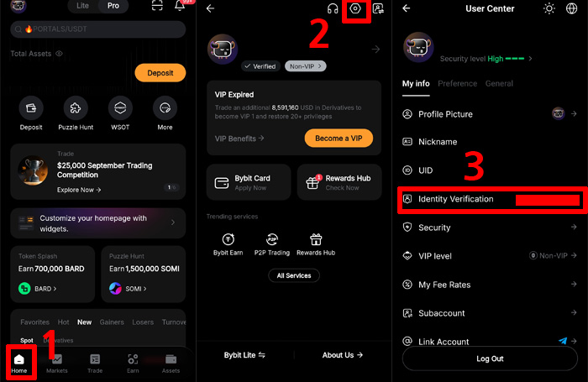Screen dimensions: 588x382
Task: Select the Gainers market tab
Action: 113,322
